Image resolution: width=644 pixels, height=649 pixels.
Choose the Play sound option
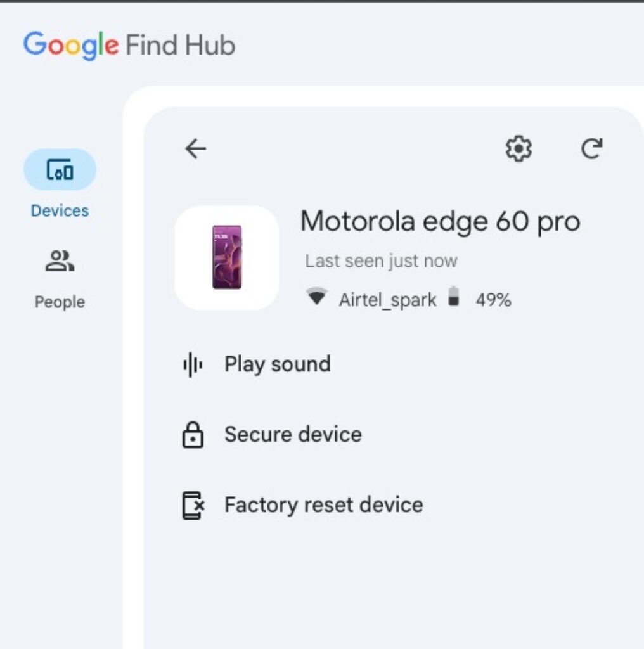tap(277, 364)
